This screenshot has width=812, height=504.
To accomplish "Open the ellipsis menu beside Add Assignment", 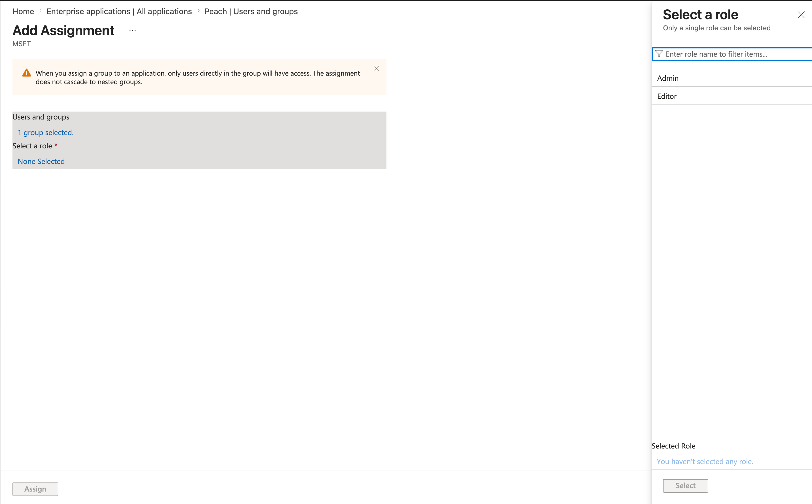I will 132,31.
